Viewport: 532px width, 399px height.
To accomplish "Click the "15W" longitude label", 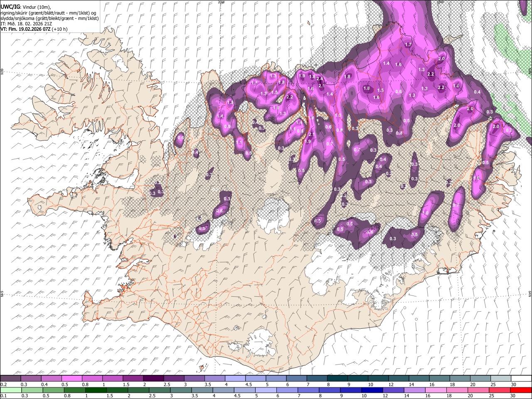I will click(440, 2).
